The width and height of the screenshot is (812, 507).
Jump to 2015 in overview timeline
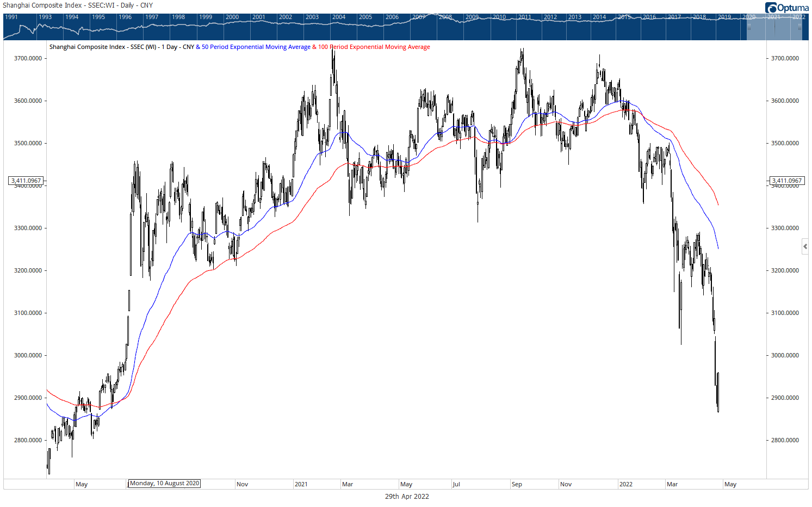tap(624, 17)
